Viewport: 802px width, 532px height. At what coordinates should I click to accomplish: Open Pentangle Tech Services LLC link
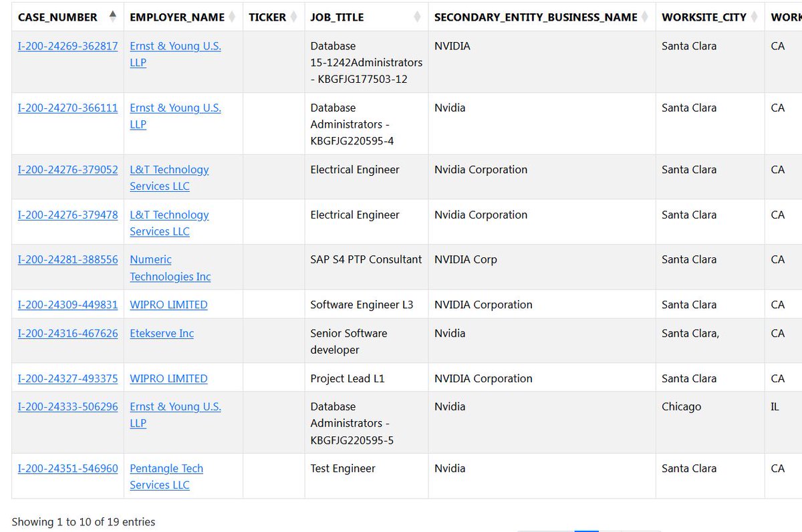coord(166,477)
